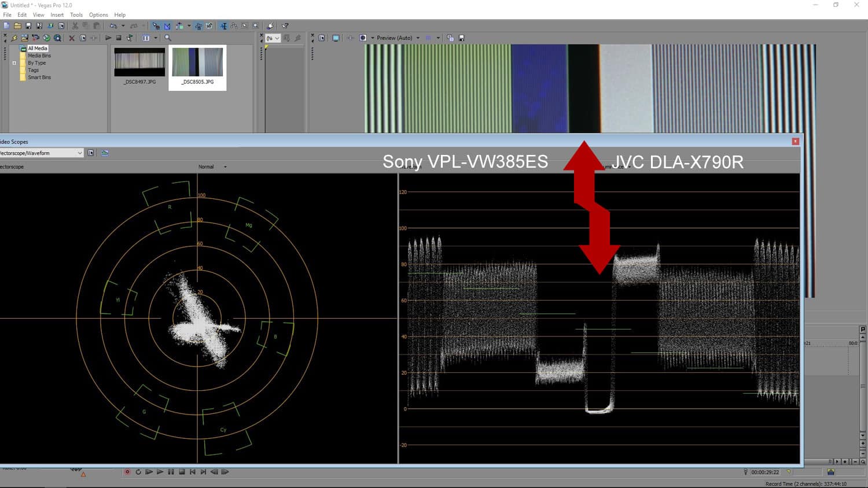Toggle Ignore Event Grouping button
The image size is (868, 488).
[x=209, y=25]
